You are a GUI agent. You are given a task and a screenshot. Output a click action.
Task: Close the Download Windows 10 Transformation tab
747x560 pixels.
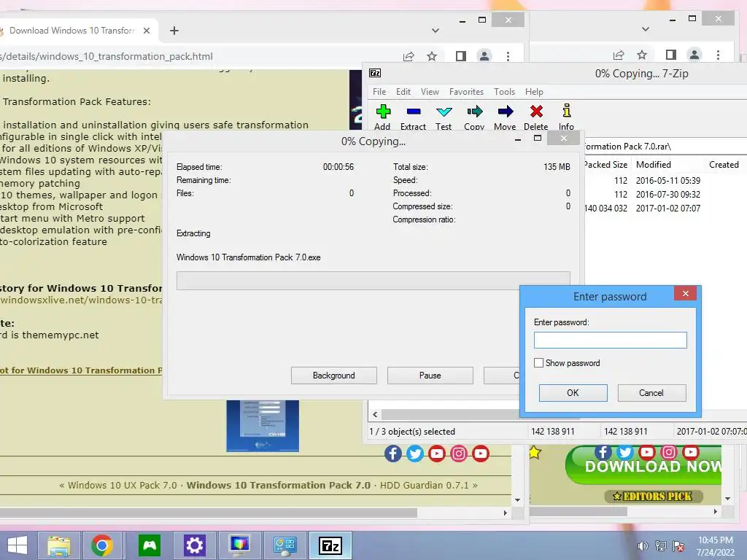pyautogui.click(x=147, y=31)
